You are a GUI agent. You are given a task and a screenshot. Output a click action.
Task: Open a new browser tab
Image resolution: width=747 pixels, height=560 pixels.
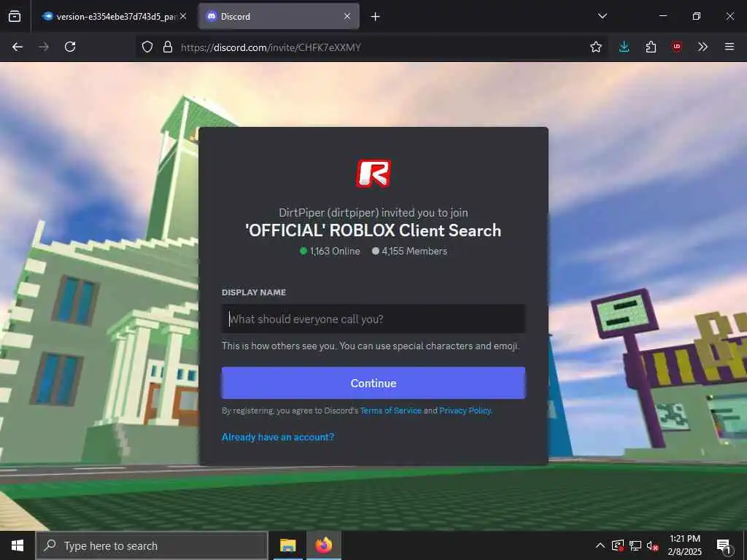(376, 17)
